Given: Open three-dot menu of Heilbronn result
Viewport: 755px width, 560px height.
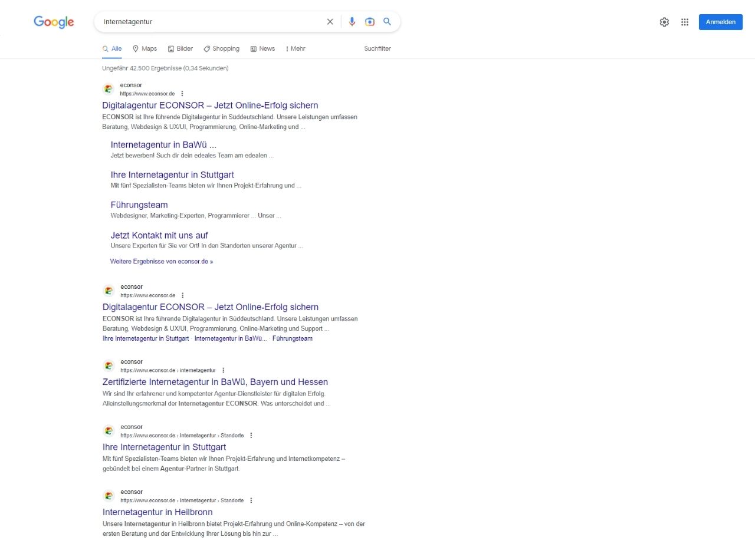Looking at the screenshot, I should click(x=251, y=500).
